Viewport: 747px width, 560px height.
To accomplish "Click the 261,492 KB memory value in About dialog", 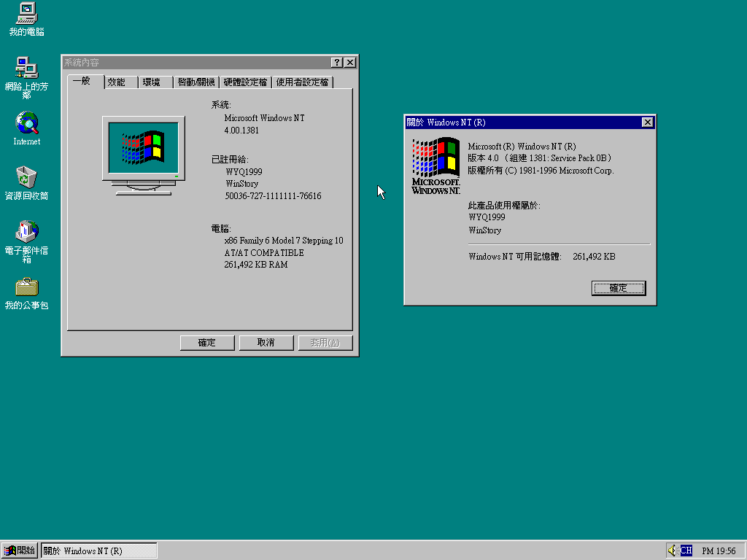I will click(594, 257).
